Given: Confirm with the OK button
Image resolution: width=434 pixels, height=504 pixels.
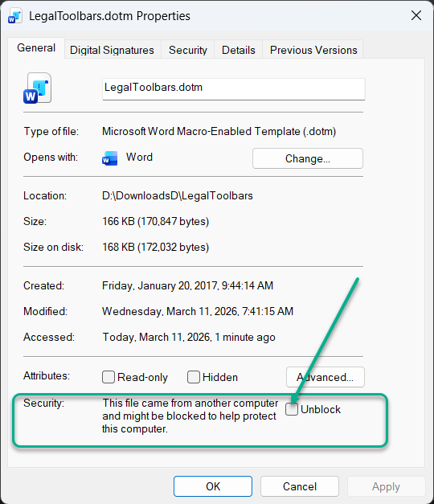Looking at the screenshot, I should (213, 486).
